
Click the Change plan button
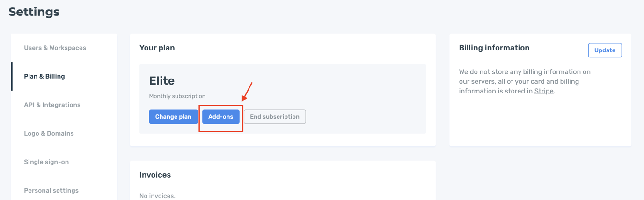coord(173,117)
